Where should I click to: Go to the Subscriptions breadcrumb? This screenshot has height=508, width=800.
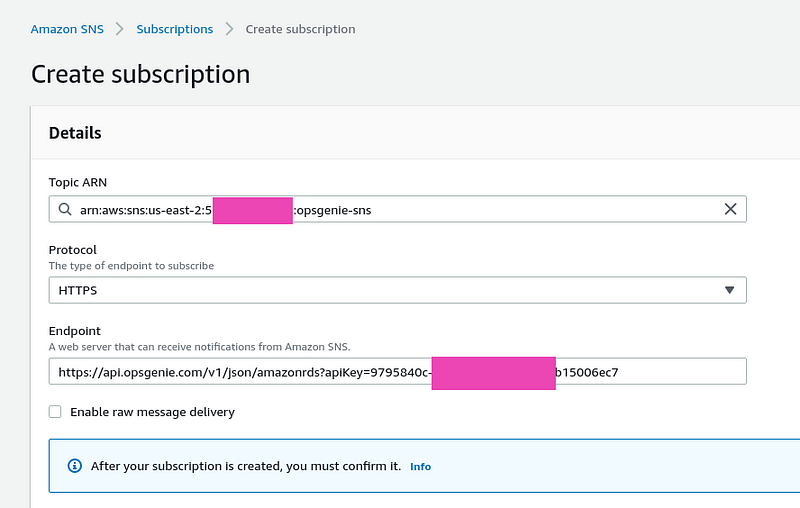coord(174,29)
